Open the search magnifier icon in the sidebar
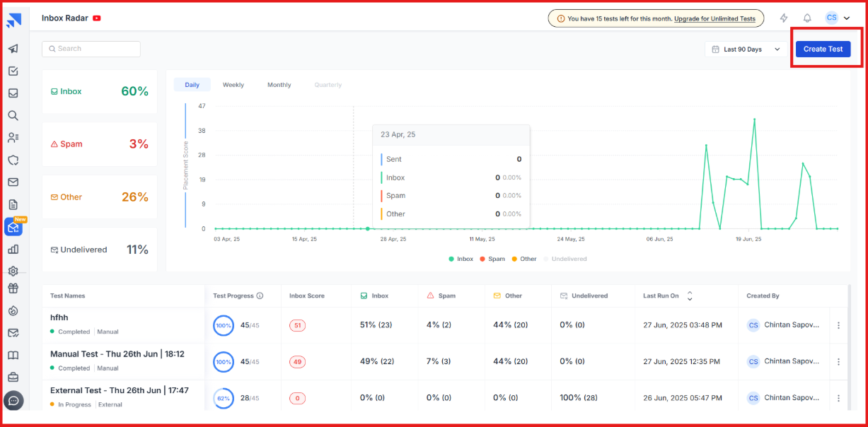The height and width of the screenshot is (427, 868). [14, 115]
